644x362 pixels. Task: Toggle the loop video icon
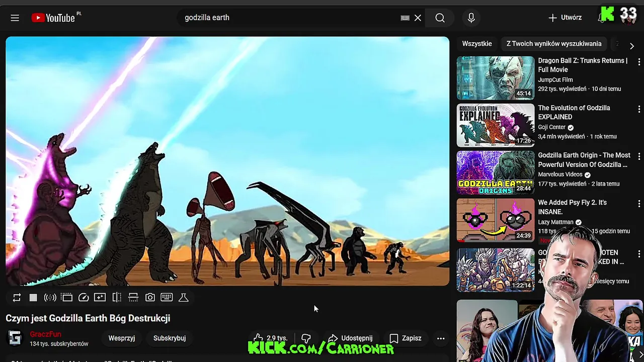click(x=17, y=298)
